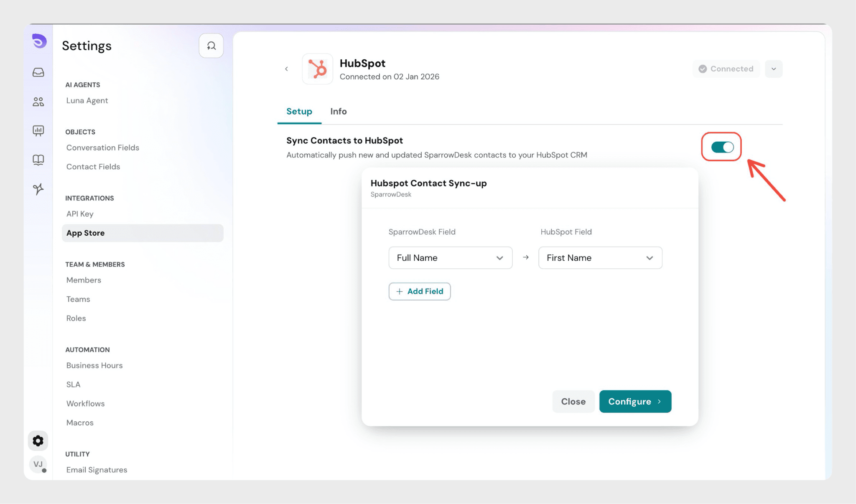The image size is (856, 504).
Task: Disable the Sync Contacts to HubSpot toggle
Action: coord(722,147)
